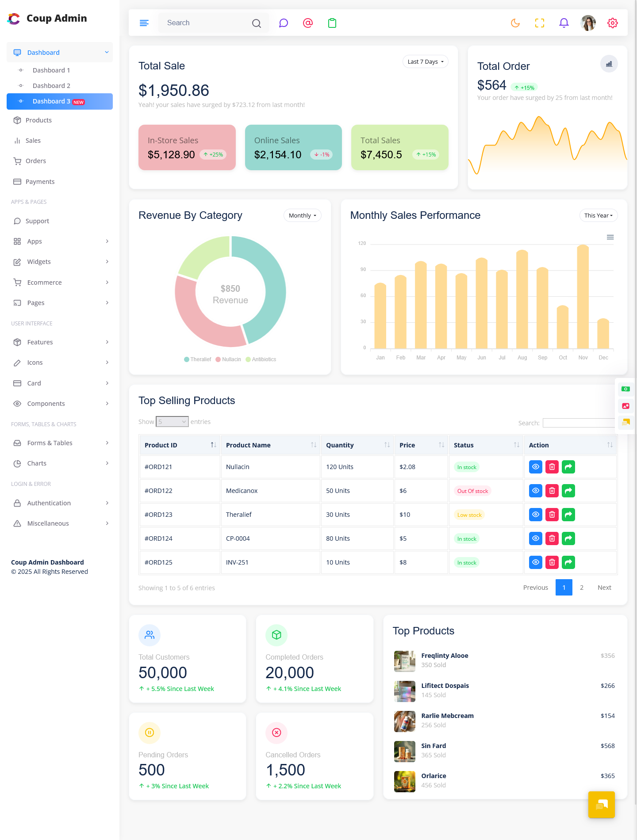637x840 pixels.
Task: Go to Next page of table
Action: [604, 588]
